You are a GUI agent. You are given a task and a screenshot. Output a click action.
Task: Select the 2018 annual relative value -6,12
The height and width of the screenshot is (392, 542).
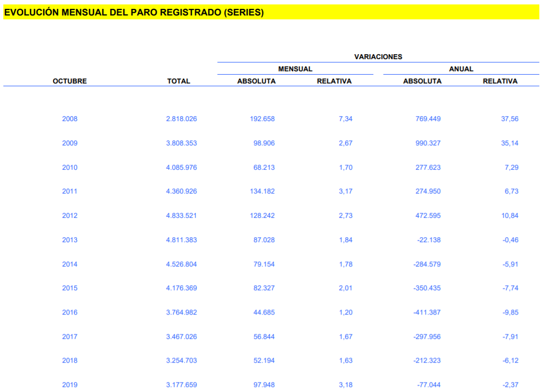pyautogui.click(x=509, y=360)
